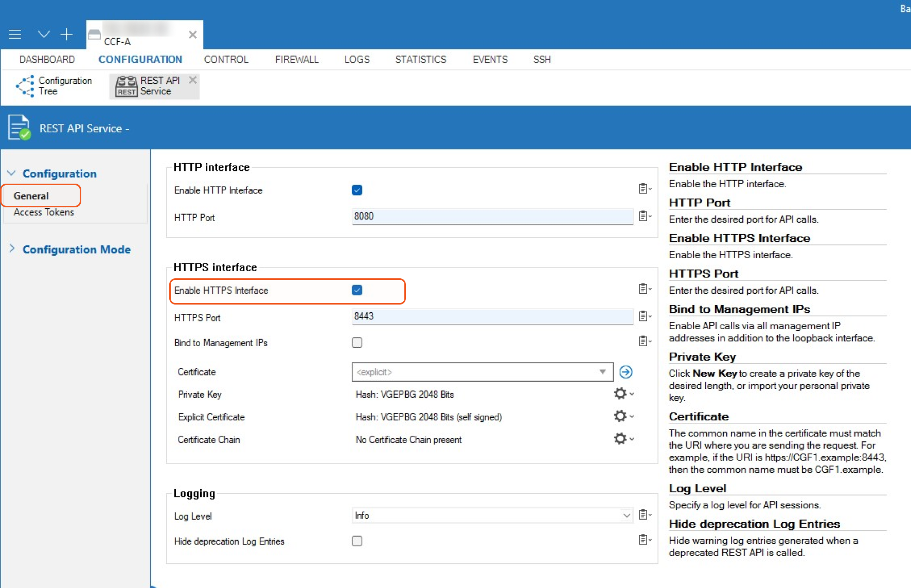911x588 pixels.
Task: Select Access Tokens in the sidebar
Action: pyautogui.click(x=44, y=212)
